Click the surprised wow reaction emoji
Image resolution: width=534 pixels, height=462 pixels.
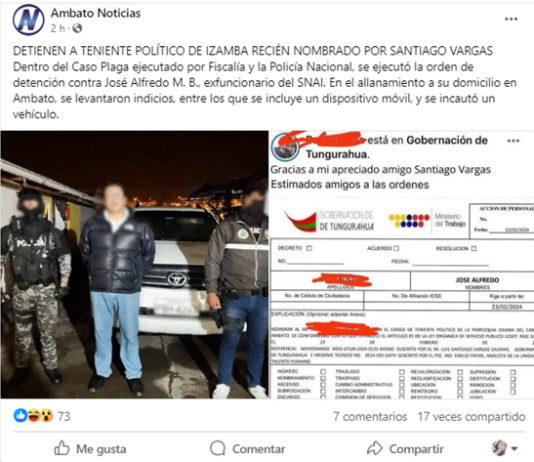[47, 416]
